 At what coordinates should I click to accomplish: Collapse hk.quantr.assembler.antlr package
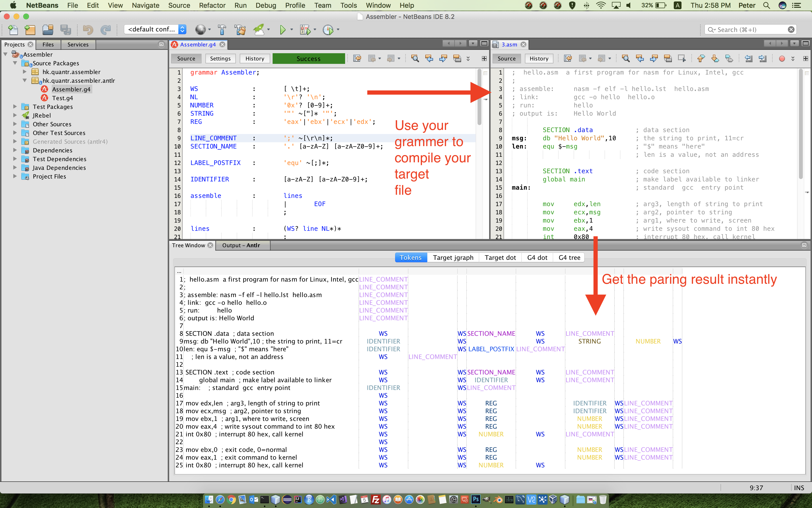click(x=24, y=80)
